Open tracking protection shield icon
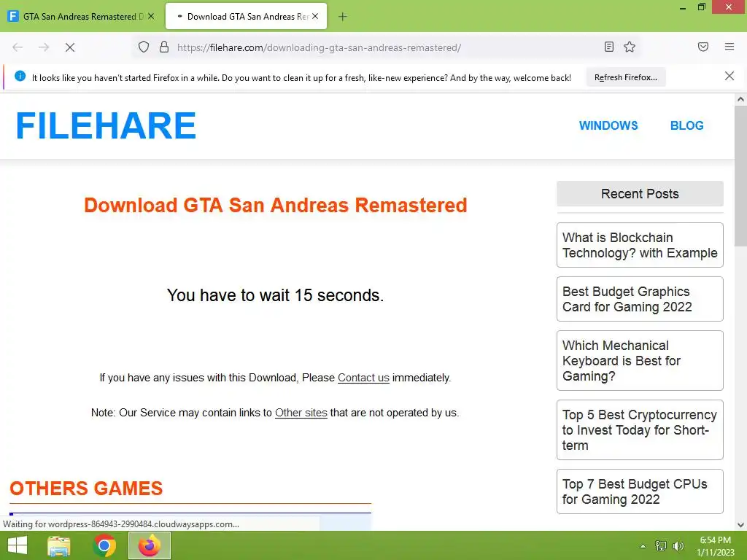Screen dimensions: 747x560 point(144,47)
